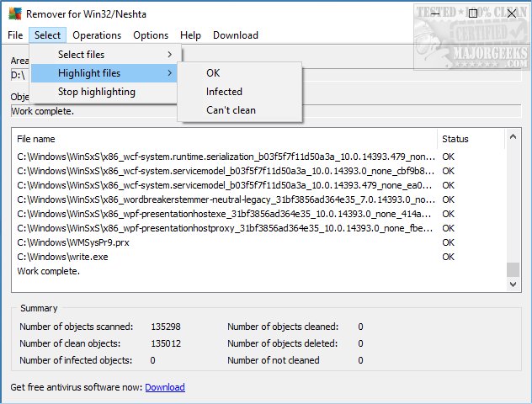Click the Number of objects deleted label
Screen dimensions: 532x404
click(283, 343)
